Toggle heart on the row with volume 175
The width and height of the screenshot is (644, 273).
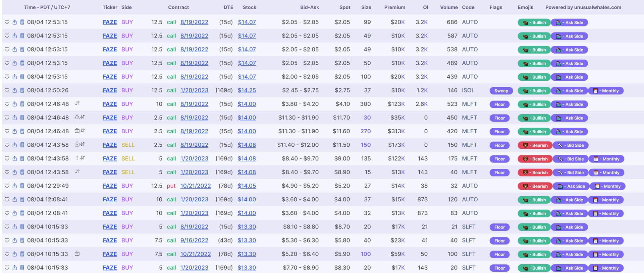click(x=7, y=159)
